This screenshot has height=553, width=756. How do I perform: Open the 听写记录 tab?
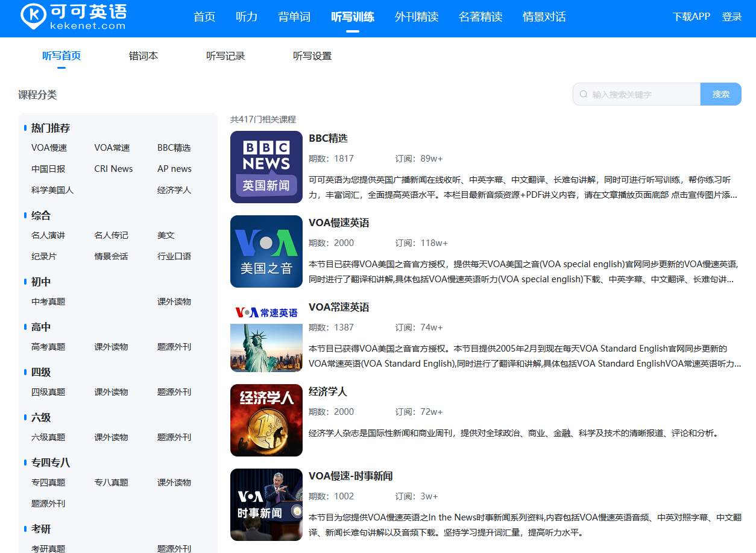tap(225, 56)
